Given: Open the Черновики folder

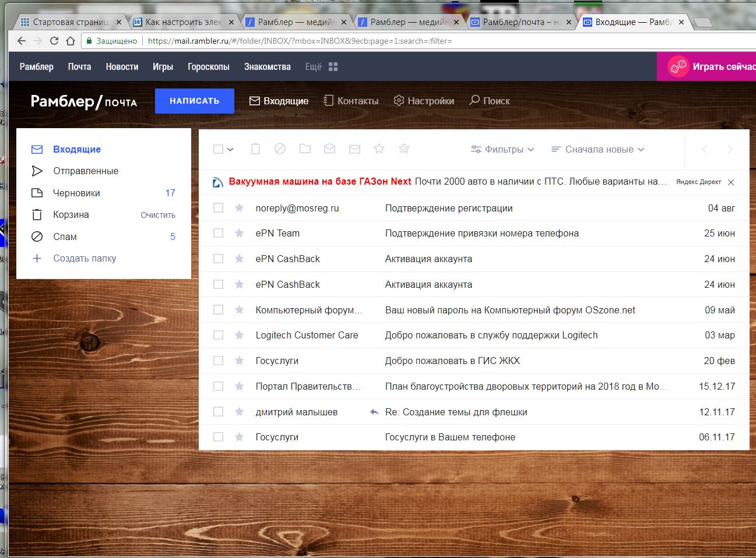Looking at the screenshot, I should click(x=76, y=193).
